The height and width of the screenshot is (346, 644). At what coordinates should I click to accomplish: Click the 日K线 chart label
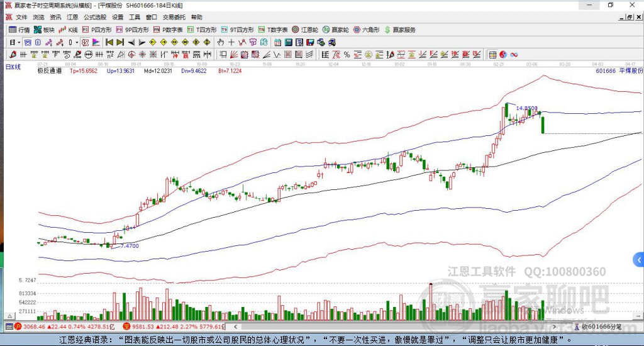[13, 67]
